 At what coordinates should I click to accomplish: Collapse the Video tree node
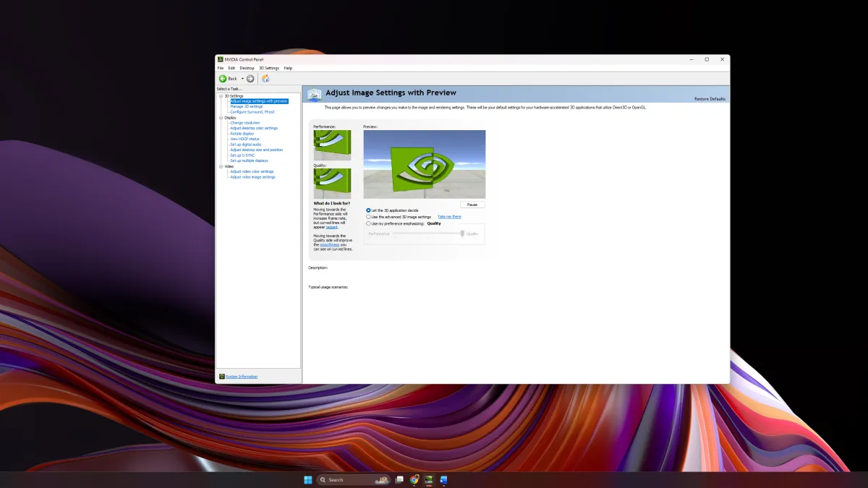(x=221, y=166)
